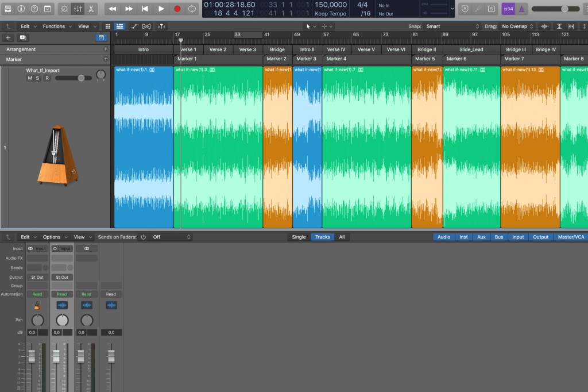
Task: Start playback with the Play button
Action: (x=161, y=9)
